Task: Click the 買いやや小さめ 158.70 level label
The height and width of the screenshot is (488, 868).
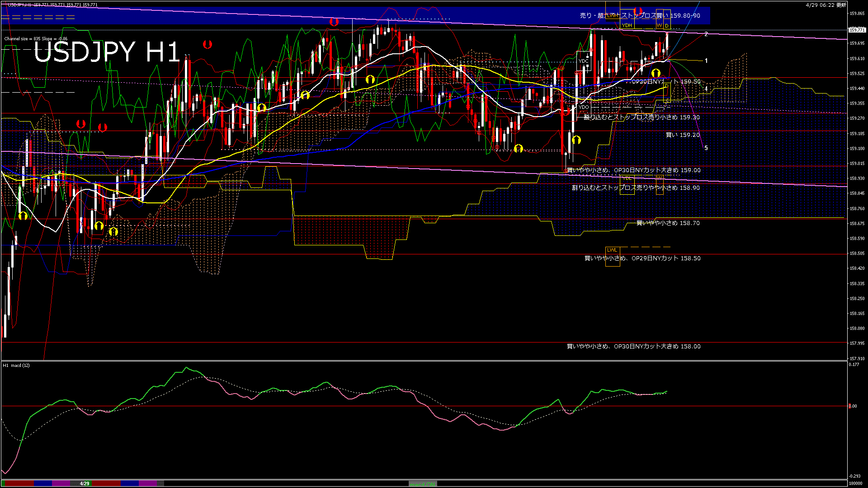Action: click(668, 223)
